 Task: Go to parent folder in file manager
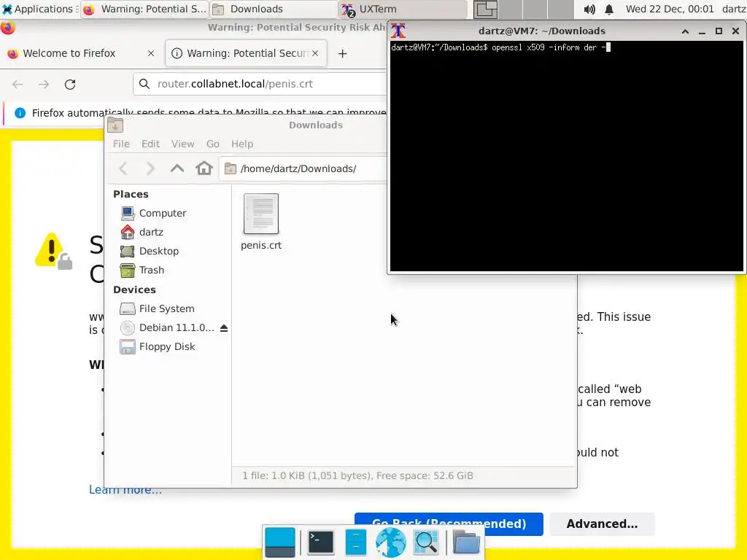177,168
